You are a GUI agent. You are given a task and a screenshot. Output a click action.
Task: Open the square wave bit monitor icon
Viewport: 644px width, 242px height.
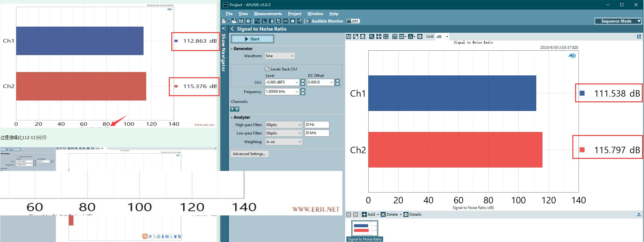tap(286, 21)
